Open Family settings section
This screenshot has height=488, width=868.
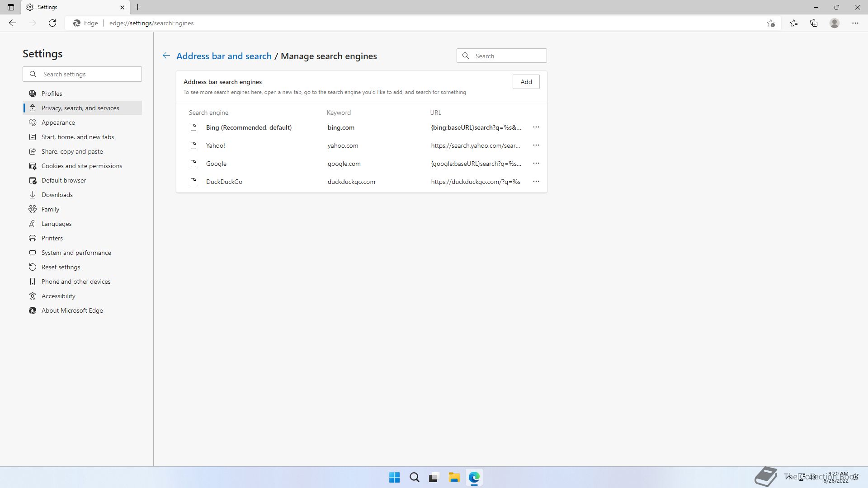82,209
